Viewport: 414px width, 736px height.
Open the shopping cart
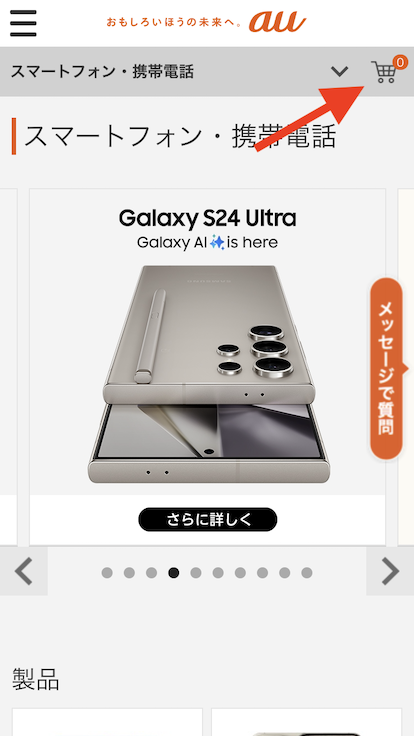tap(383, 72)
